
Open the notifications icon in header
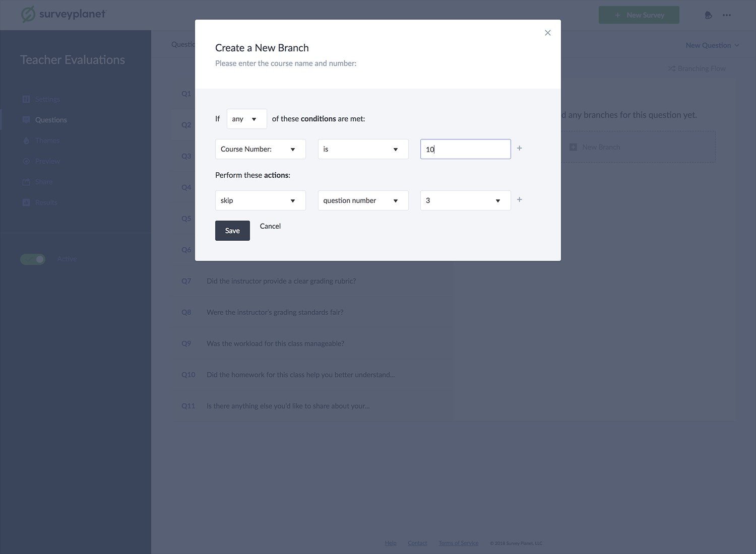708,15
